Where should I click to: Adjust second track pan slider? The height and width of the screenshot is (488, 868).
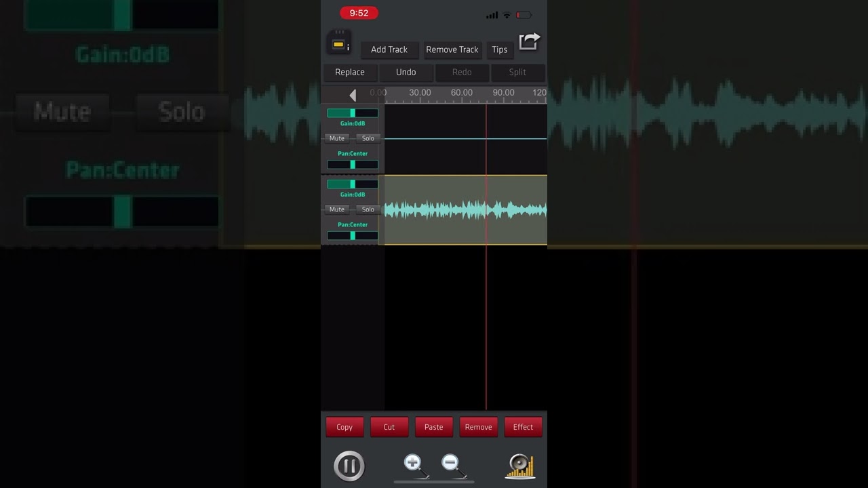(353, 236)
